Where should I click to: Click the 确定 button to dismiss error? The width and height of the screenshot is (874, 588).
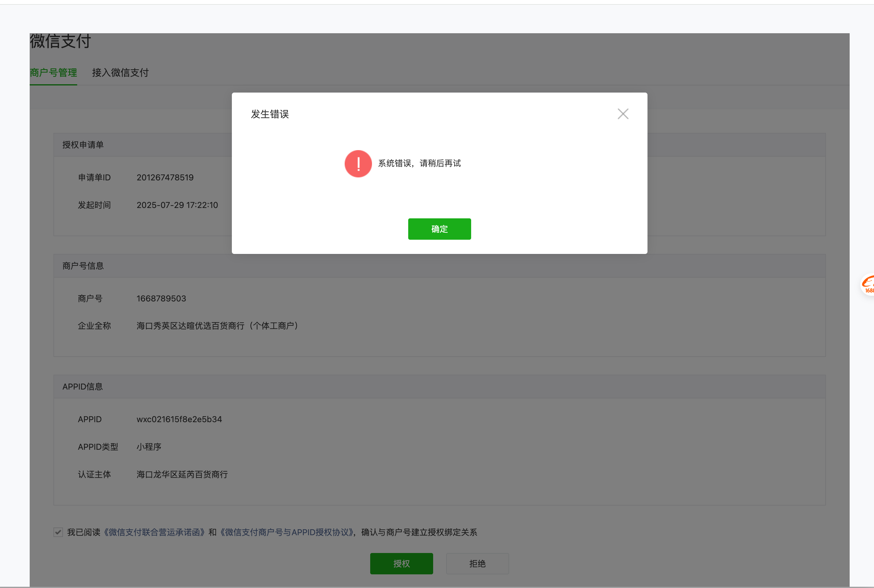coord(439,229)
